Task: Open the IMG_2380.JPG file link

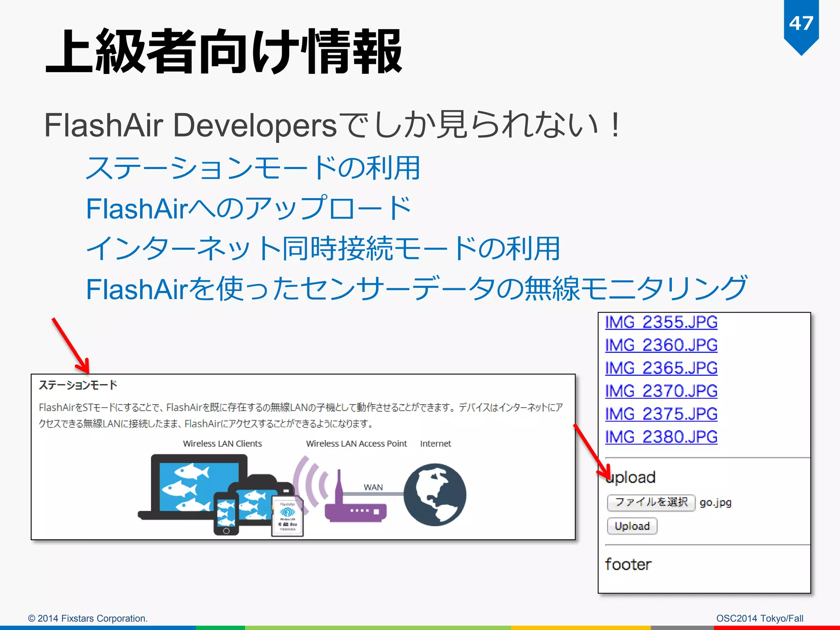Action: coord(661,437)
